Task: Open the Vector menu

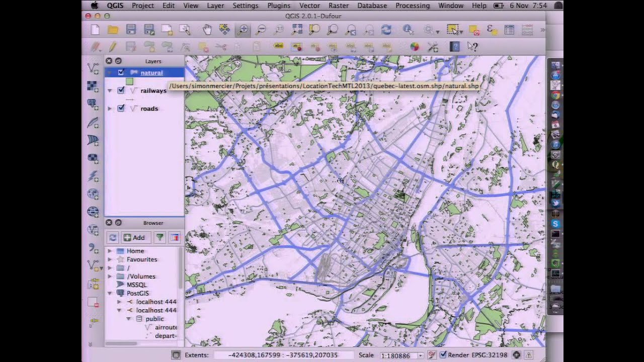Action: [x=309, y=6]
